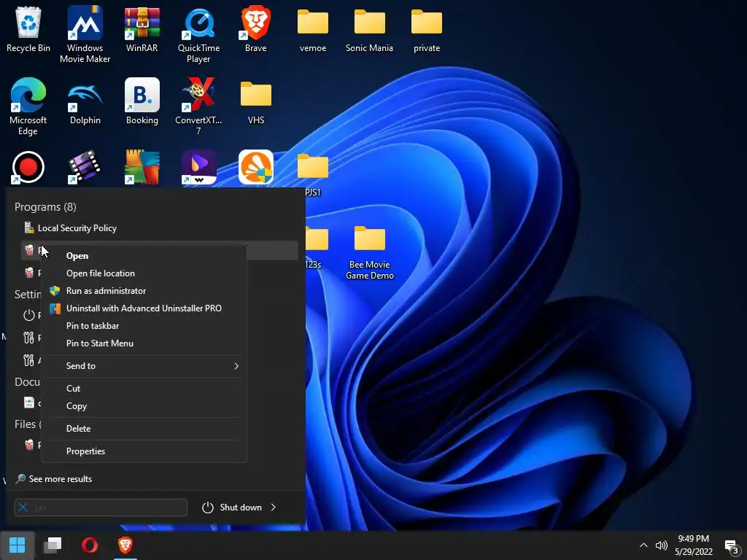Expand the Send to submenu
747x560 pixels.
pos(144,366)
